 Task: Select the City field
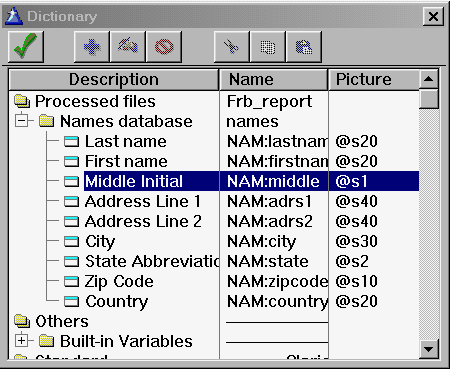[x=100, y=241]
